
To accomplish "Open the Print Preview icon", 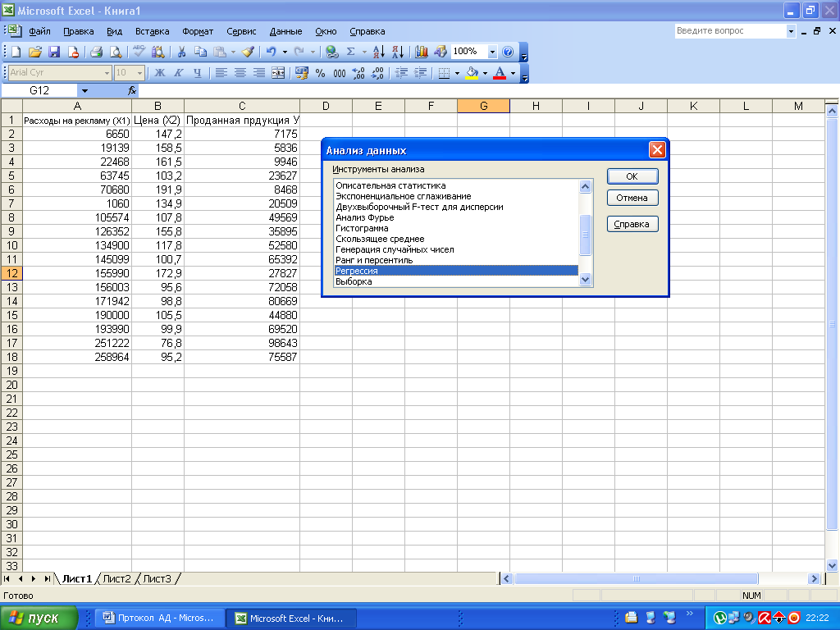I will (116, 52).
